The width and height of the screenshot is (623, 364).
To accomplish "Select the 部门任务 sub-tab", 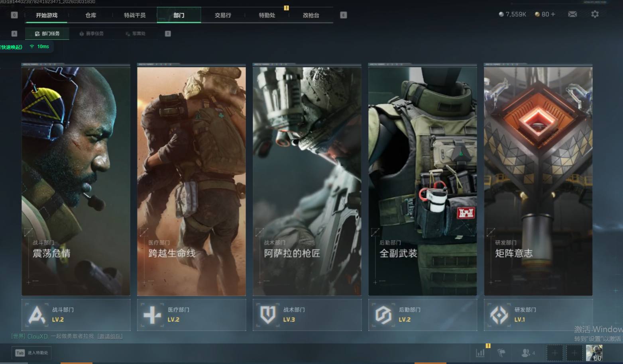I will pyautogui.click(x=47, y=33).
